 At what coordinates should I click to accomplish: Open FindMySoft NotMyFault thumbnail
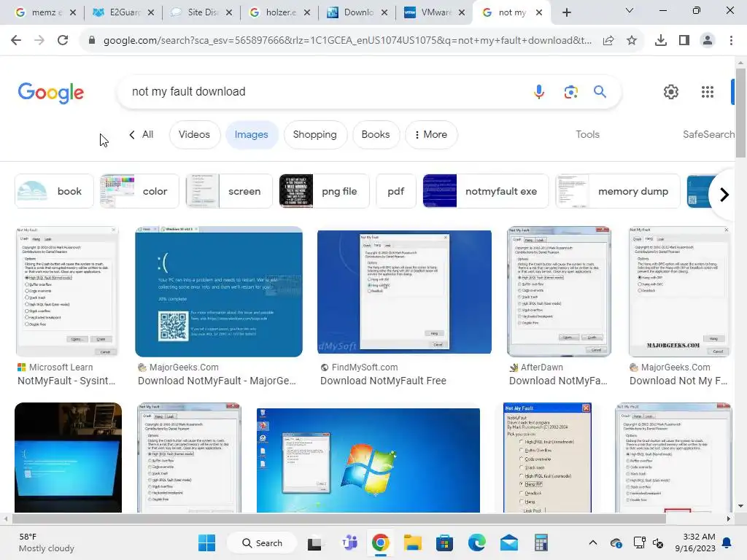[404, 292]
